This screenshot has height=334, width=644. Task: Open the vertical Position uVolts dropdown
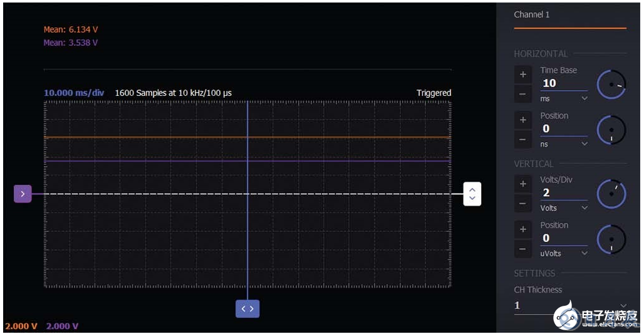(x=564, y=254)
